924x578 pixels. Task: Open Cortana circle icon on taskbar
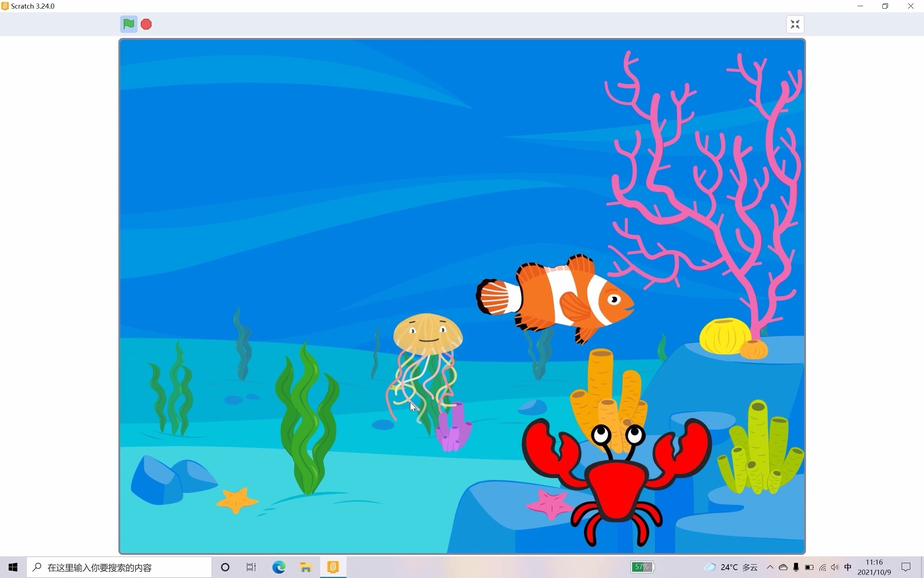click(225, 567)
